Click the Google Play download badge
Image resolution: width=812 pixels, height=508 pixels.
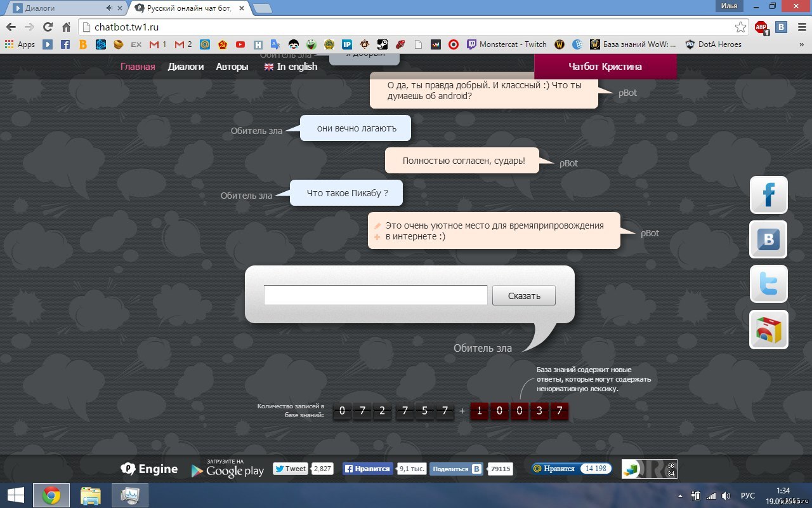pyautogui.click(x=227, y=469)
